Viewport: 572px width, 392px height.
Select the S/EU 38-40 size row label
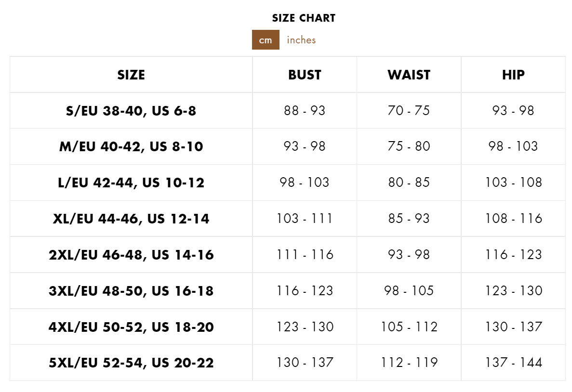coord(131,111)
